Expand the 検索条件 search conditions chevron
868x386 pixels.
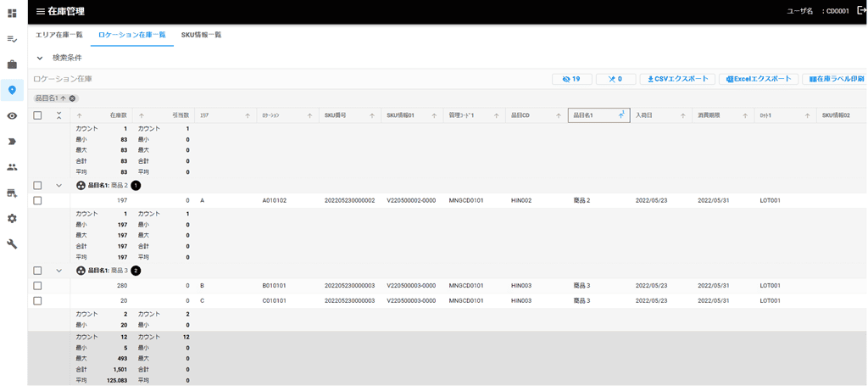tap(40, 58)
